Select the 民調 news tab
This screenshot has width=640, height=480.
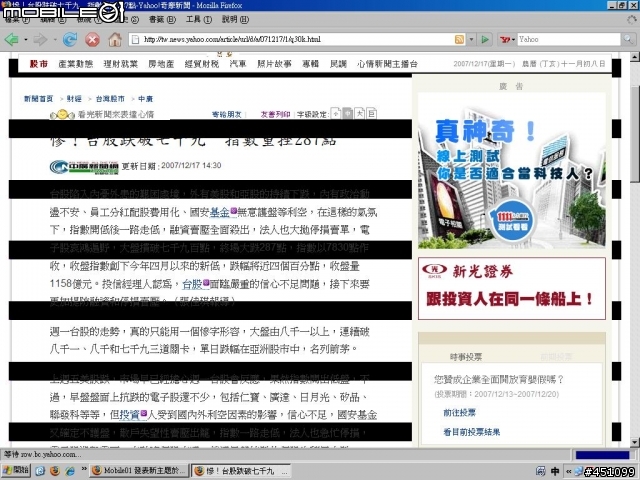pyautogui.click(x=338, y=64)
